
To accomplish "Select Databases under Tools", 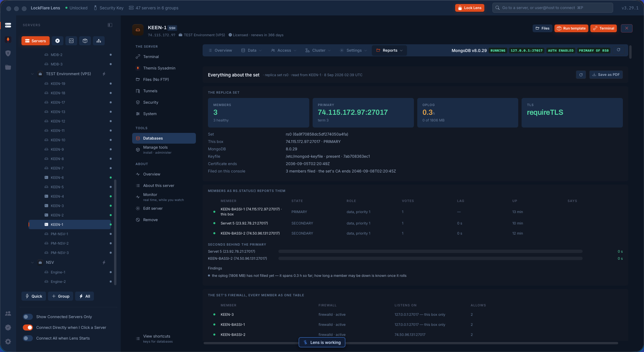I will (164, 138).
